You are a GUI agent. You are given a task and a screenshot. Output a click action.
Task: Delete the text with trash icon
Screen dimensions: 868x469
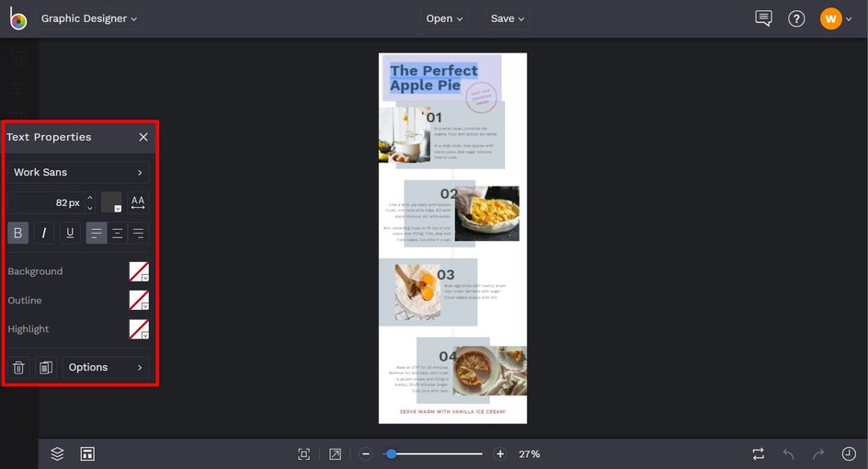[18, 367]
